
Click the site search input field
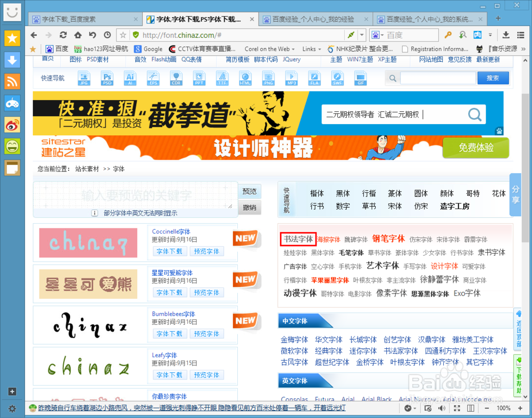pyautogui.click(x=438, y=78)
